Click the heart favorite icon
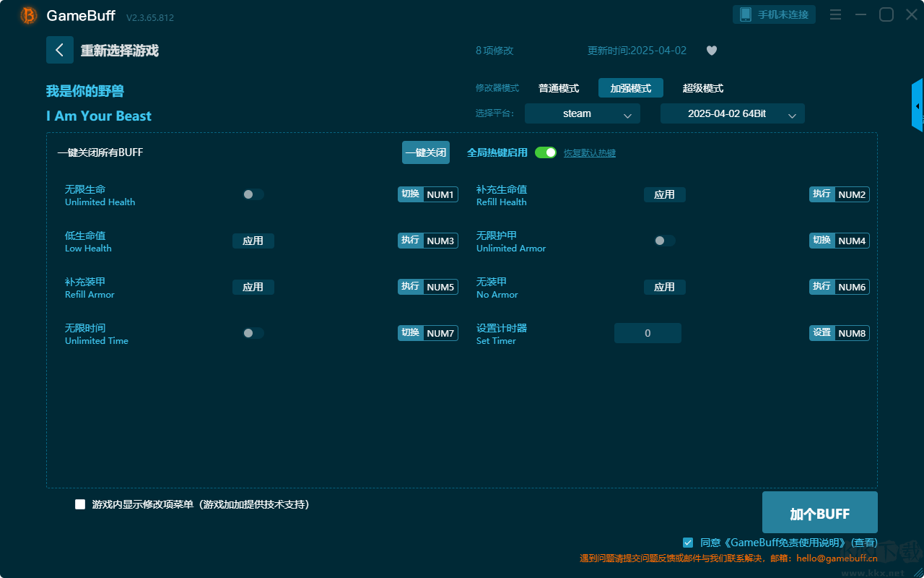Image resolution: width=924 pixels, height=578 pixels. tap(712, 51)
